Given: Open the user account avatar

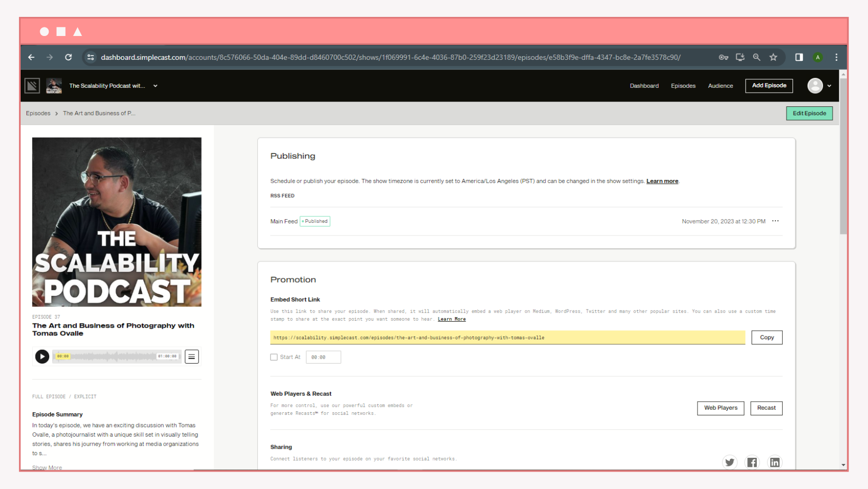Looking at the screenshot, I should pyautogui.click(x=815, y=86).
